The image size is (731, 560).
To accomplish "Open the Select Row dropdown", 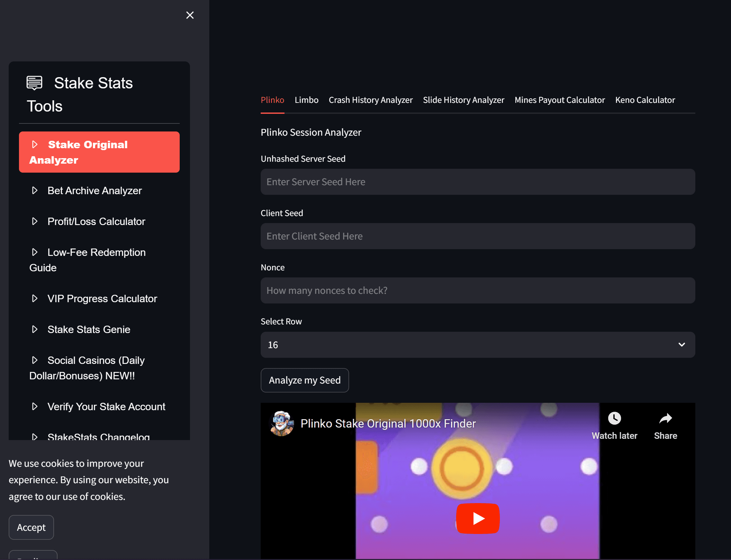I will [x=478, y=345].
